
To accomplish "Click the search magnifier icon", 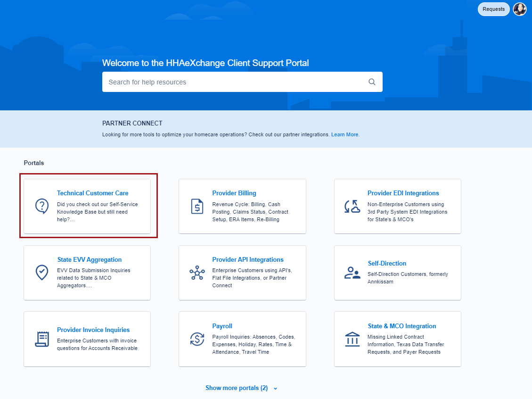I will [x=372, y=82].
